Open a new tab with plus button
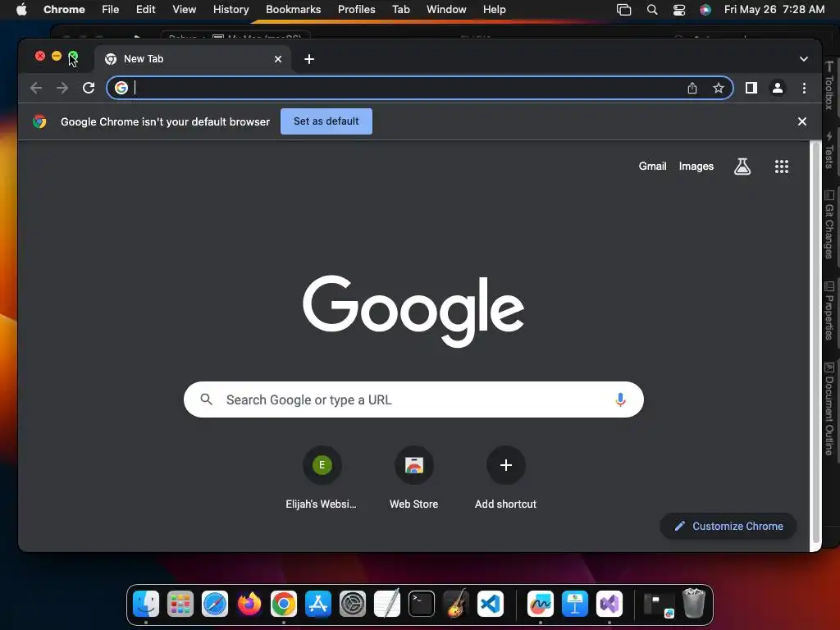The image size is (840, 630). (x=309, y=59)
